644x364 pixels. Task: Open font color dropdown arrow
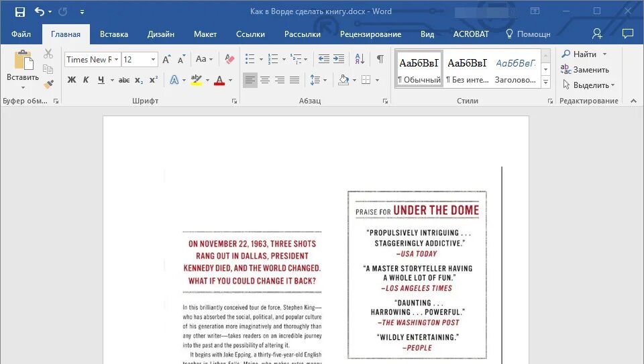(x=230, y=80)
